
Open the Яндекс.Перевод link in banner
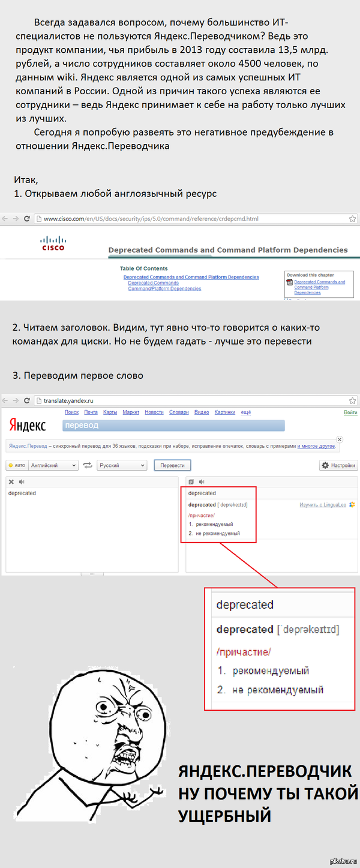27,447
